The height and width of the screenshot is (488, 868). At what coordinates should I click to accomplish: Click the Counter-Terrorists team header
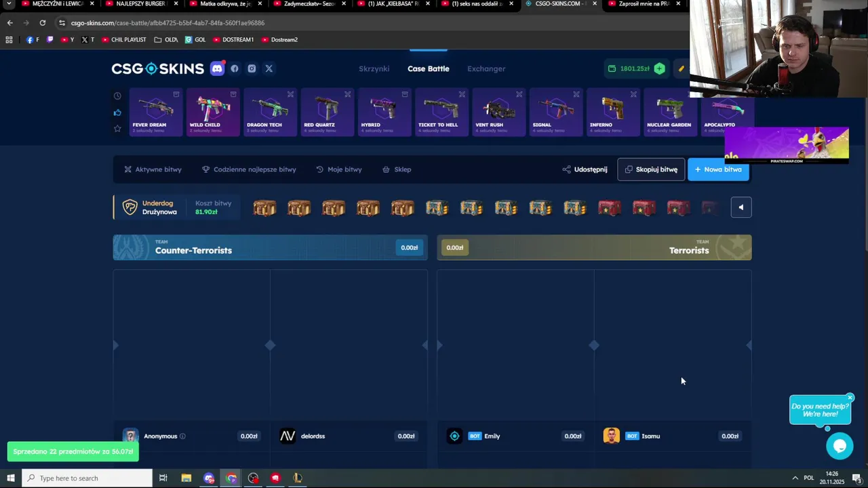(270, 247)
